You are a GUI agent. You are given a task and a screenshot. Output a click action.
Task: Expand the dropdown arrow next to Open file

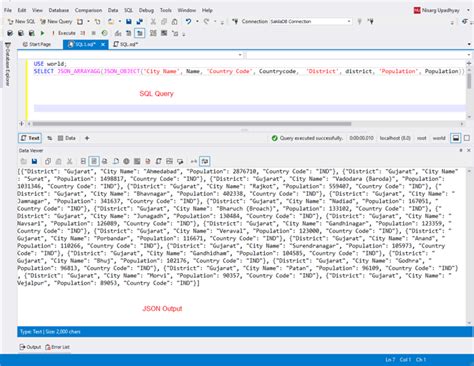click(120, 22)
